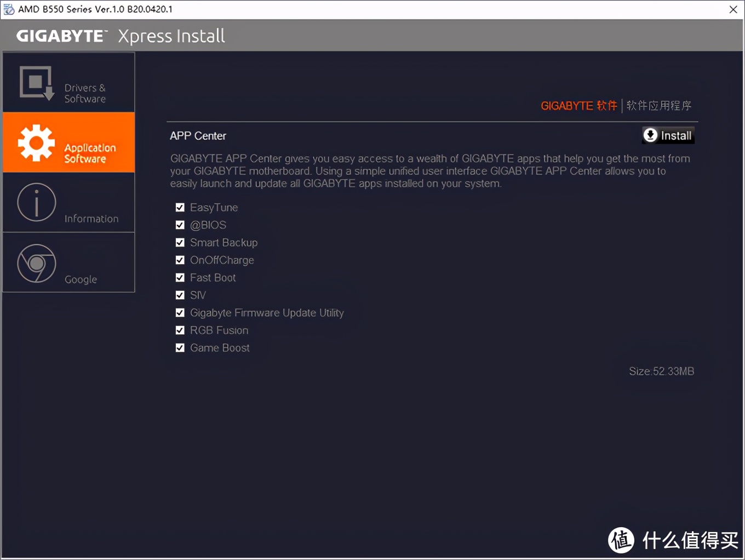
Task: Click the Game Boost label text
Action: 220,348
